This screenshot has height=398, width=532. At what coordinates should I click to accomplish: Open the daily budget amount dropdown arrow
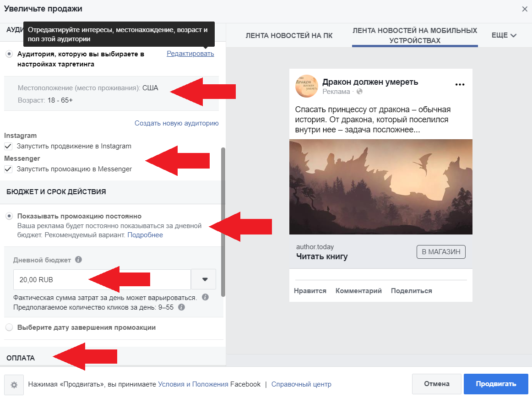(x=205, y=279)
